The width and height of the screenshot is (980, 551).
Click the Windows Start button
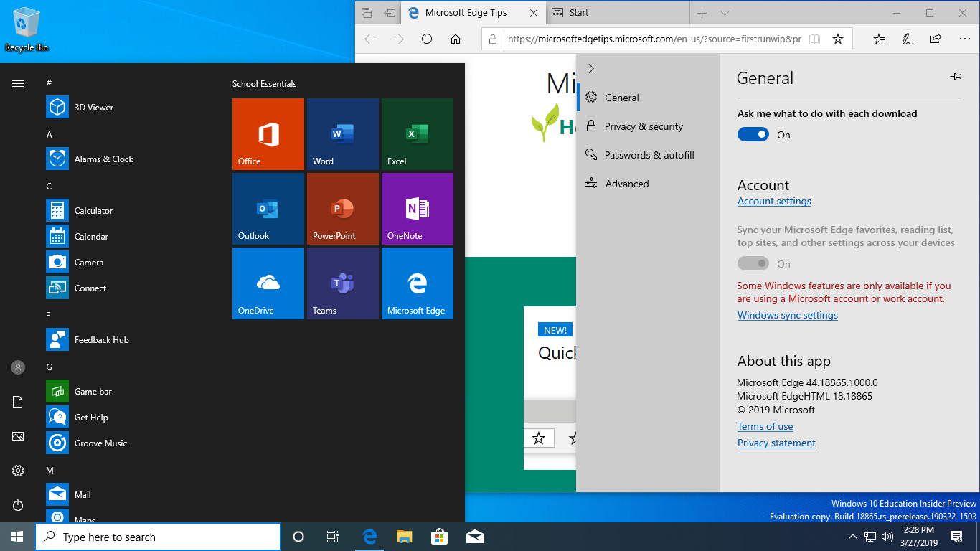tap(17, 537)
